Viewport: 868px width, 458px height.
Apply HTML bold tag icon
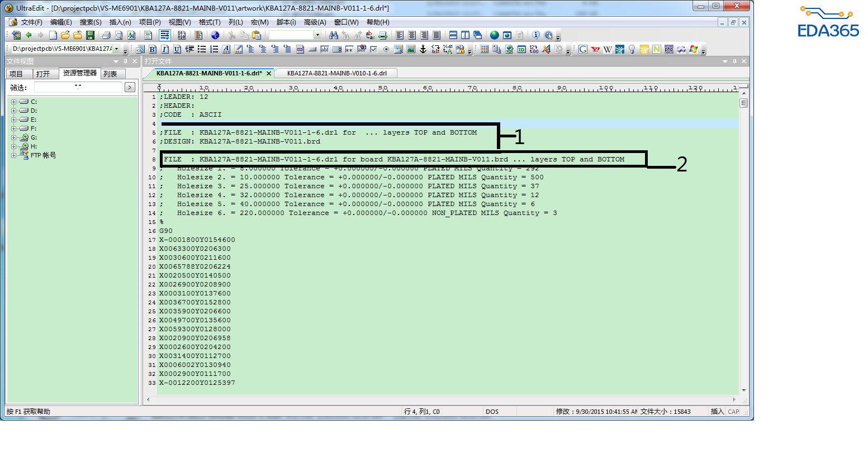point(153,49)
